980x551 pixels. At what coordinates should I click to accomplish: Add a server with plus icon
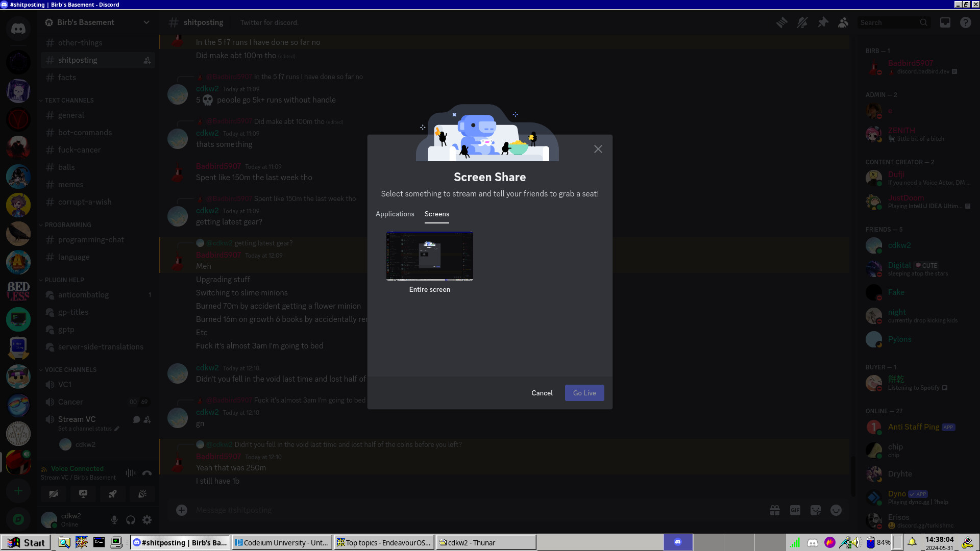(x=18, y=491)
